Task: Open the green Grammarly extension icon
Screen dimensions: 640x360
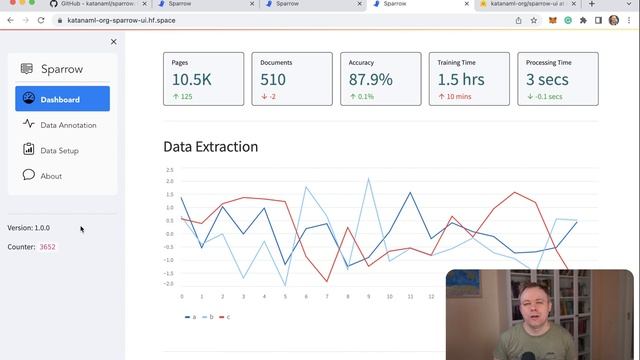Action: point(568,20)
